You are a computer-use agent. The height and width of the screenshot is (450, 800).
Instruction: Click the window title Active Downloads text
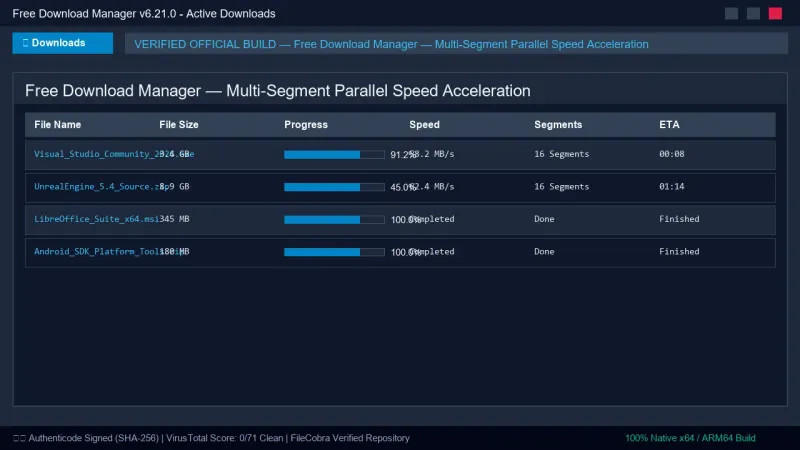click(231, 14)
